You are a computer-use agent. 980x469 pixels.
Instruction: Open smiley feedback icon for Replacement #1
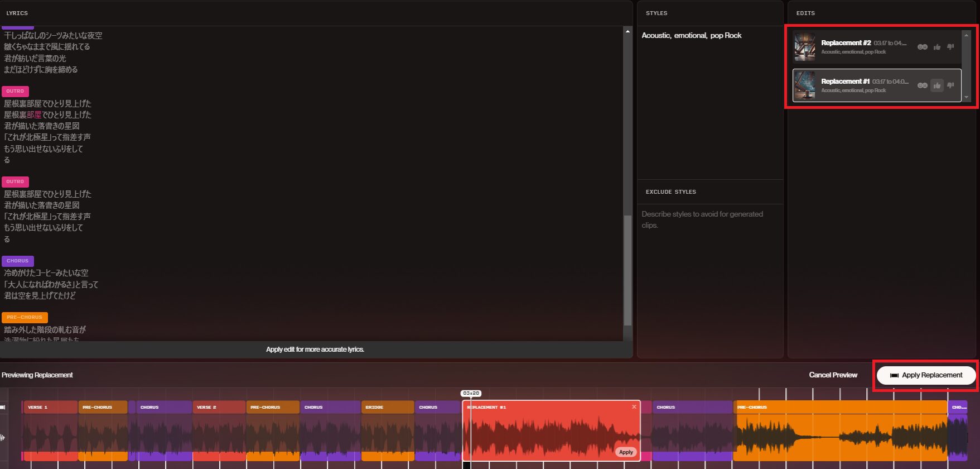click(x=923, y=85)
